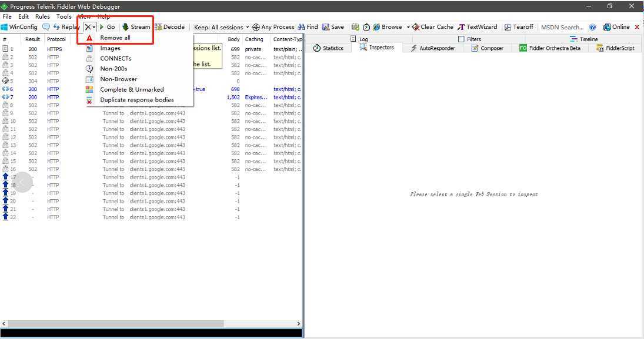Select session 16 Tunnel to row

[152, 169]
